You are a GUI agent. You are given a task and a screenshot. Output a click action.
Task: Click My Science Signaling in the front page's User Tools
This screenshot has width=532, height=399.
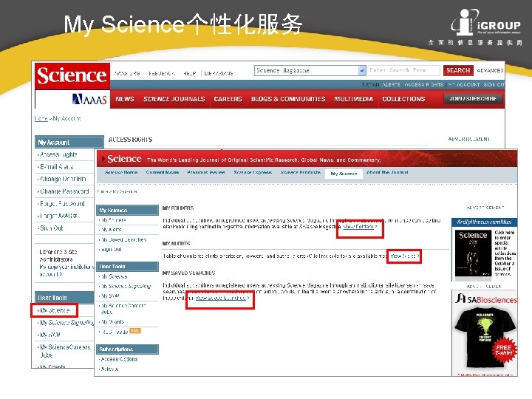click(126, 287)
